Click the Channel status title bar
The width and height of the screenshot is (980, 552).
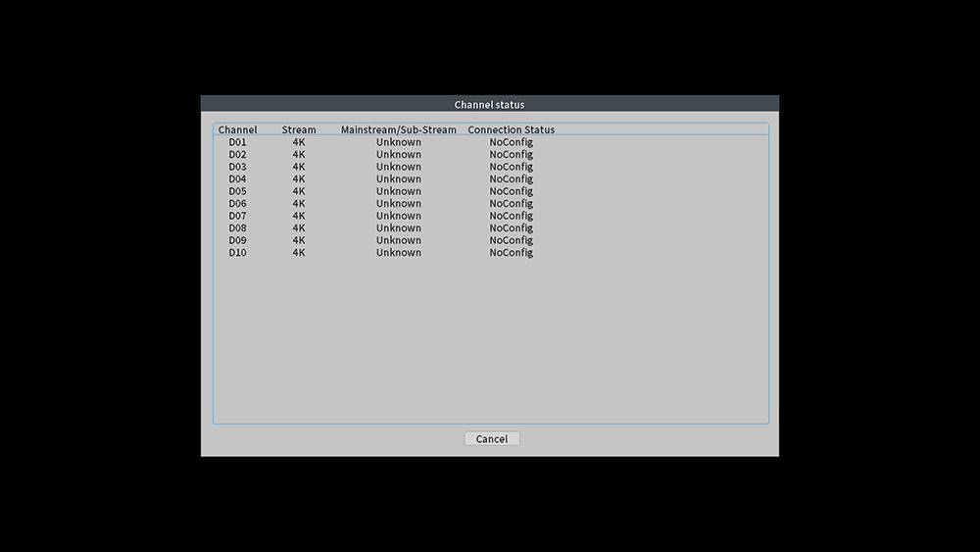489,104
